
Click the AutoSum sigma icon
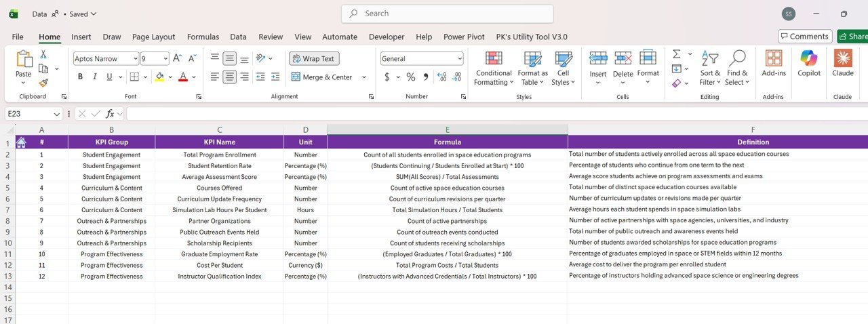[677, 54]
